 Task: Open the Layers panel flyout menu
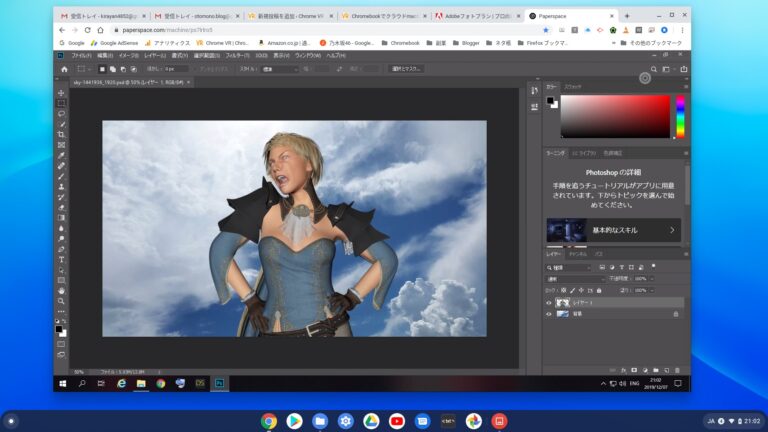(686, 254)
